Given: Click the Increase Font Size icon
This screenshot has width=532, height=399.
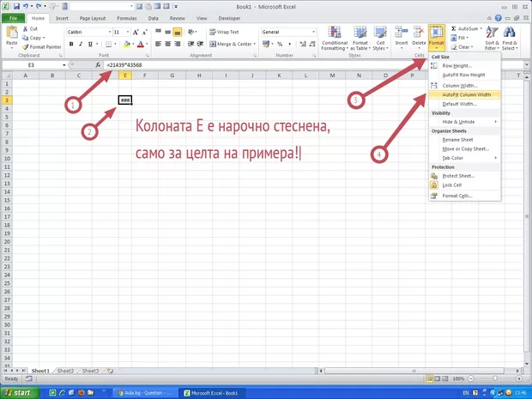Looking at the screenshot, I should (136, 33).
